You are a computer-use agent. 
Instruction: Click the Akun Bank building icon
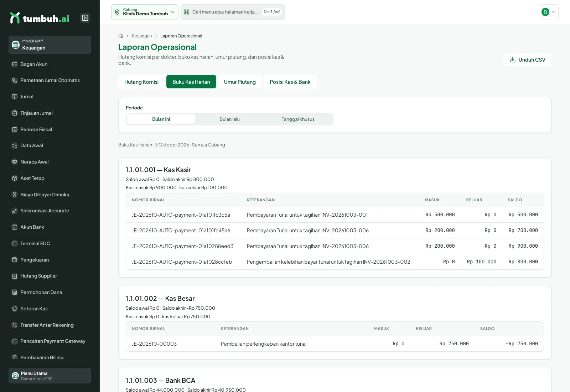(x=15, y=227)
